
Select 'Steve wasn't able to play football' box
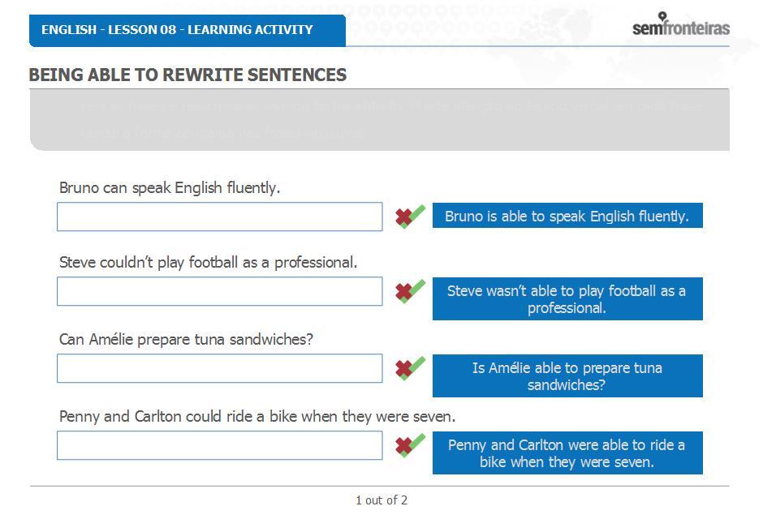tap(567, 298)
